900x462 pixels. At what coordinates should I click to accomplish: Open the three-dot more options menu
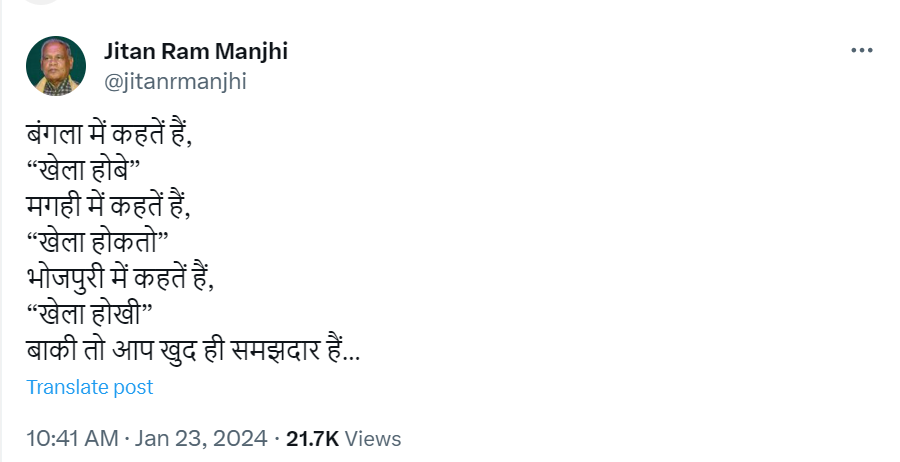[861, 50]
